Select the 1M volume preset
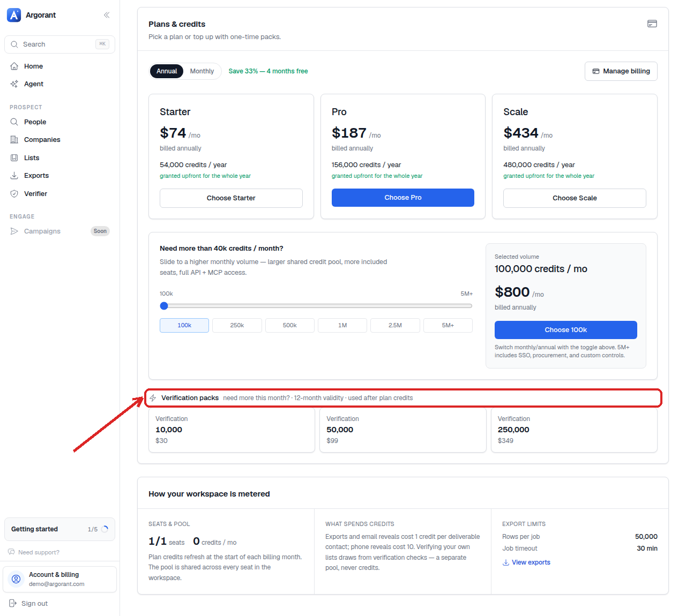Screen dimensions: 686x616 point(342,325)
